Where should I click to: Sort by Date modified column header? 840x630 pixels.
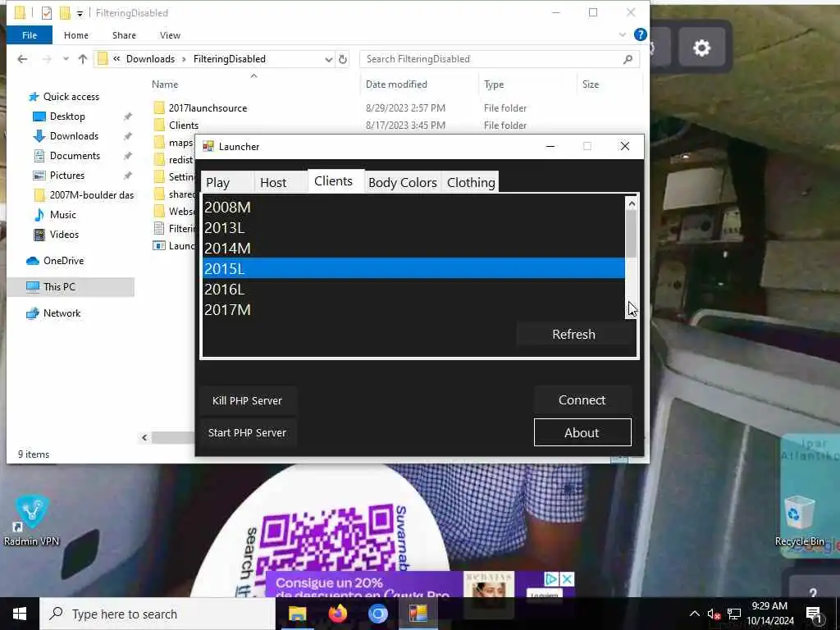pos(396,84)
